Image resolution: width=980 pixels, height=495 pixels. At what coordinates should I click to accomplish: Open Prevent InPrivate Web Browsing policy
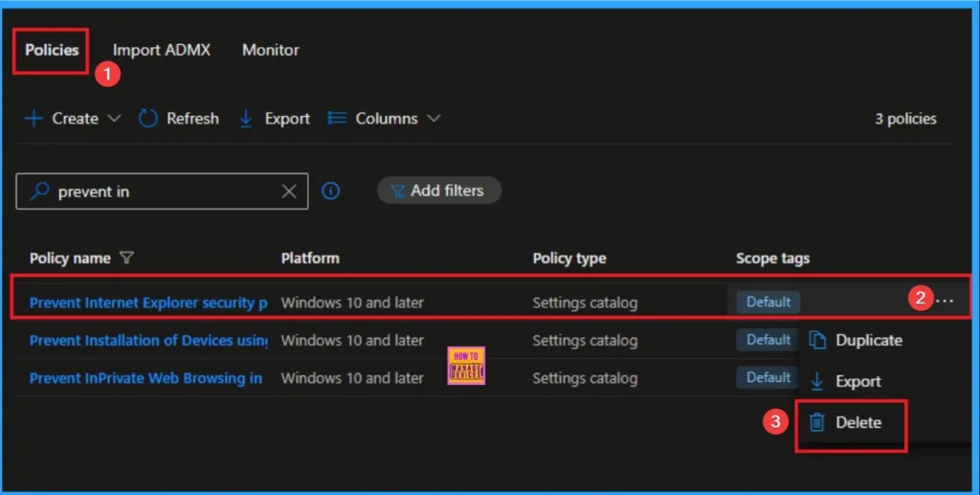(145, 378)
